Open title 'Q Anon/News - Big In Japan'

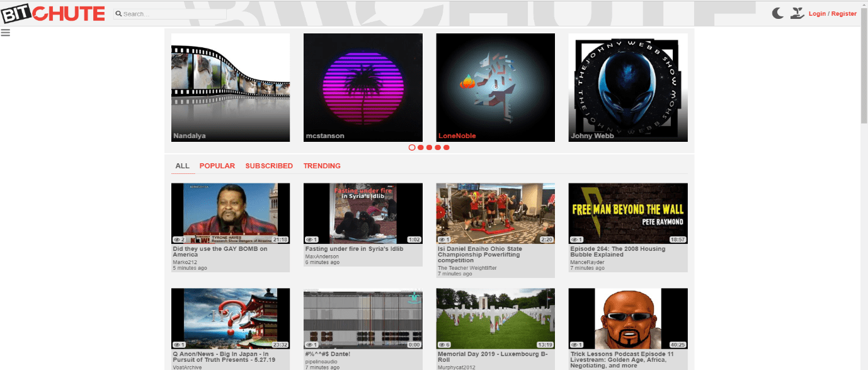point(224,357)
